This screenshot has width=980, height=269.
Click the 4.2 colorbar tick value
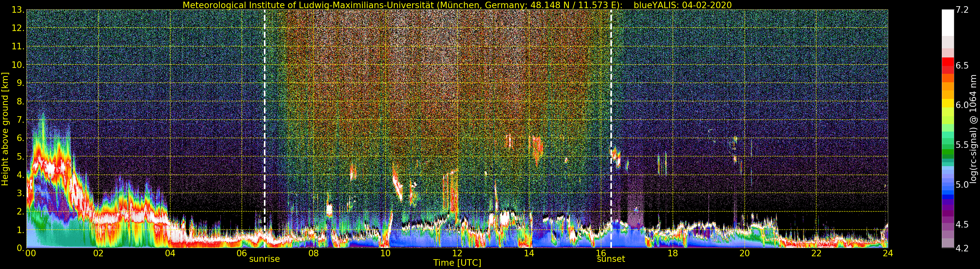(962, 248)
